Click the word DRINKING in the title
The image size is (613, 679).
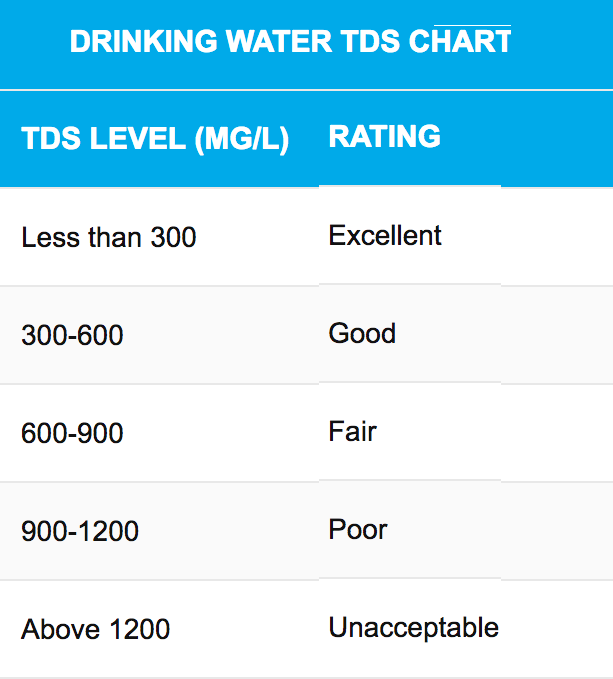click(143, 42)
